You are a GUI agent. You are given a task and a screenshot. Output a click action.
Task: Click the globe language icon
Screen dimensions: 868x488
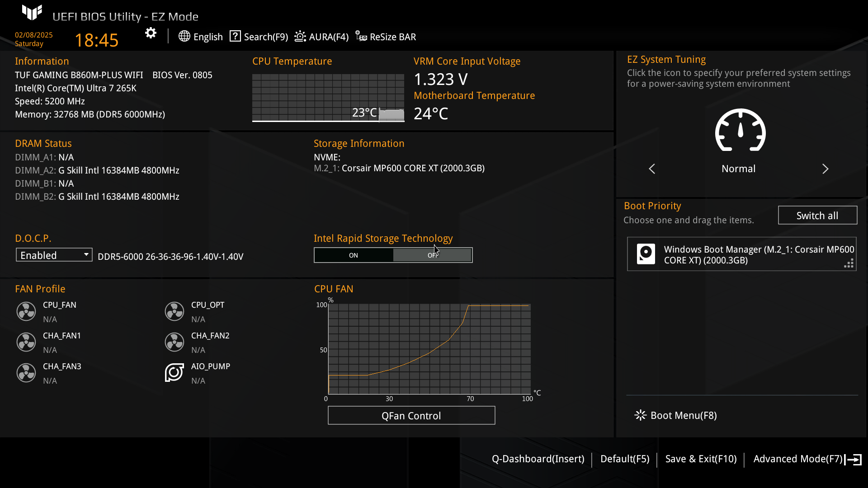coord(184,36)
